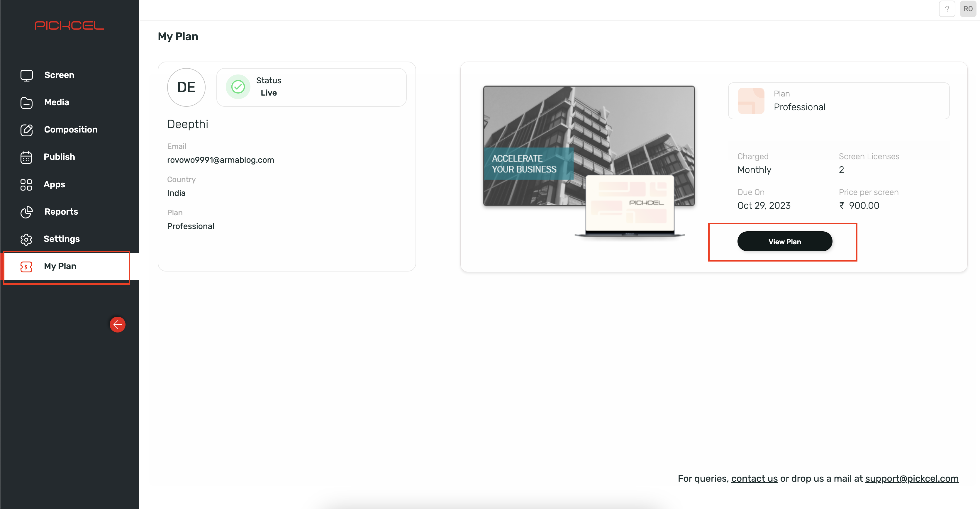Screen dimensions: 980x509
Task: Click the Screen monitor icon
Action: [x=26, y=75]
